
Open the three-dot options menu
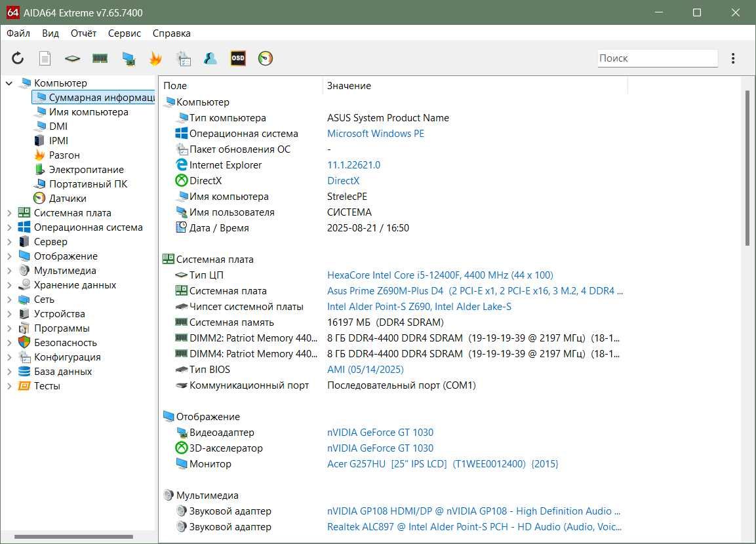733,58
